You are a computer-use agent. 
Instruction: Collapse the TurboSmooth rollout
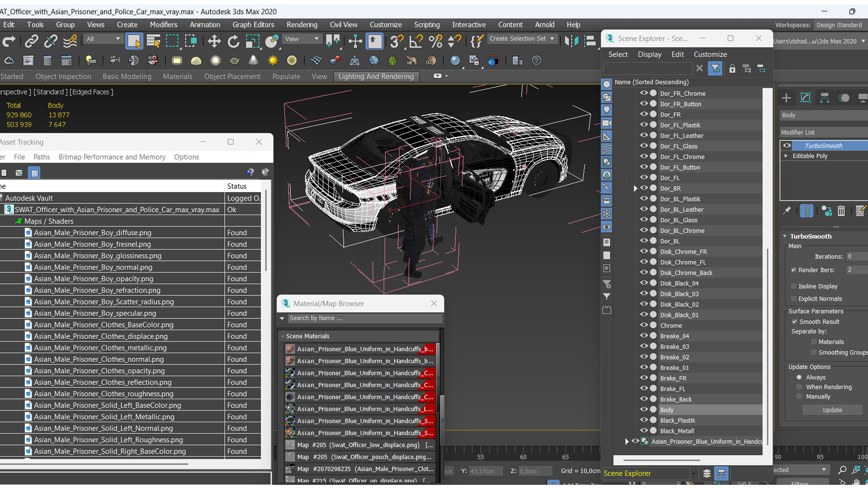pos(785,236)
